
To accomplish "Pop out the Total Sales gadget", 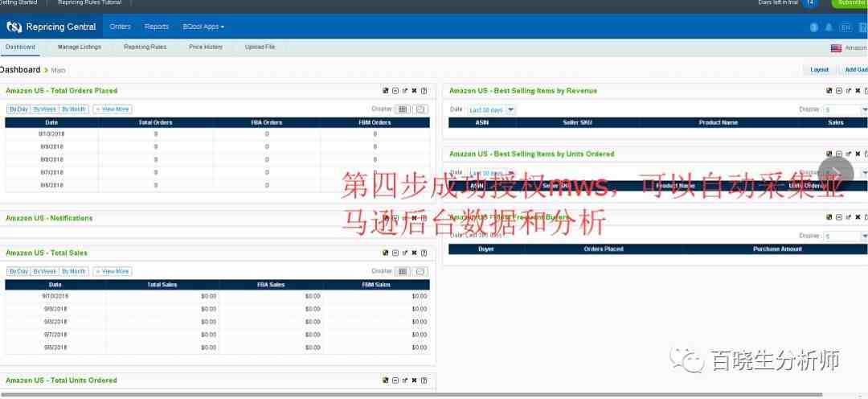I will (x=404, y=253).
